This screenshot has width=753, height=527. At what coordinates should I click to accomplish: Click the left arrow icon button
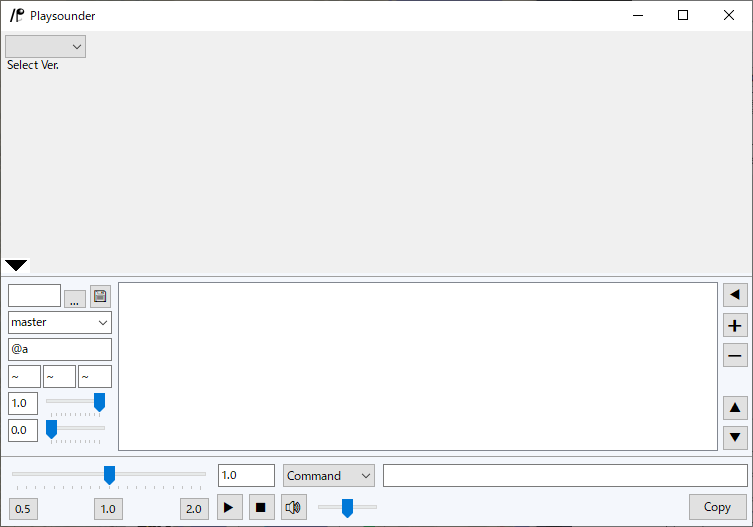[x=735, y=294]
